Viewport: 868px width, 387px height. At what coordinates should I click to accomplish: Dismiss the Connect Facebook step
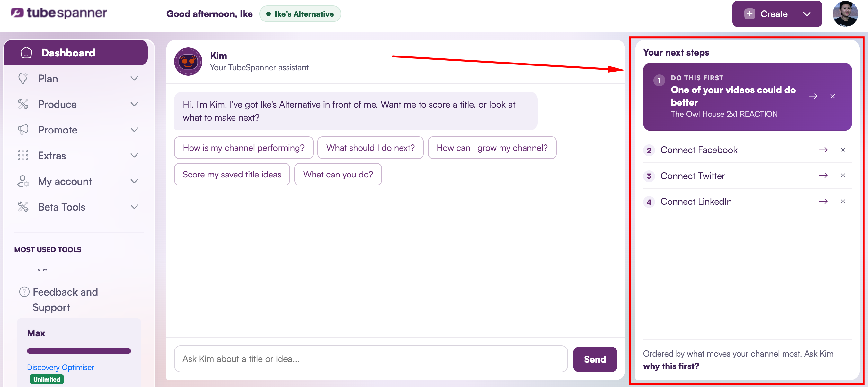click(x=843, y=150)
